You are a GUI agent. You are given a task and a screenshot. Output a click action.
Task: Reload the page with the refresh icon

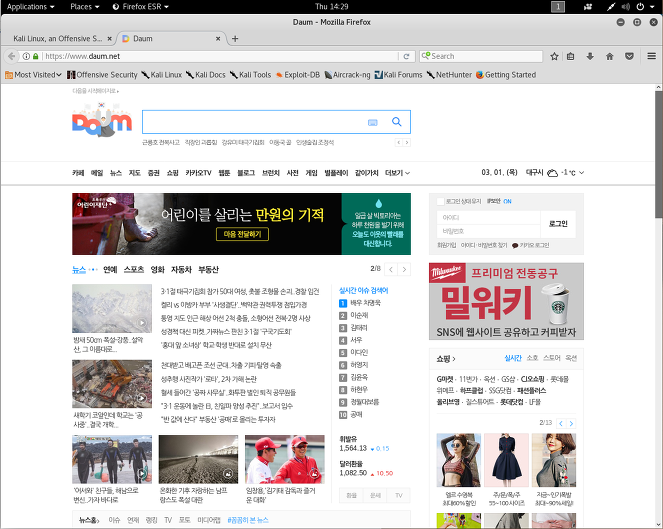[406, 56]
